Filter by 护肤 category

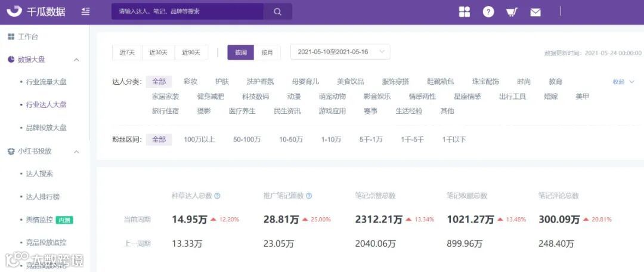tap(222, 82)
